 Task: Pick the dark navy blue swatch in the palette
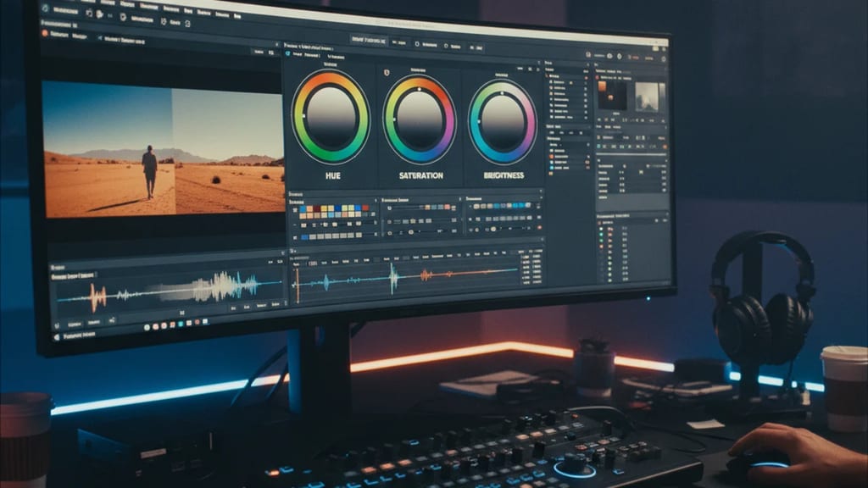click(x=337, y=208)
